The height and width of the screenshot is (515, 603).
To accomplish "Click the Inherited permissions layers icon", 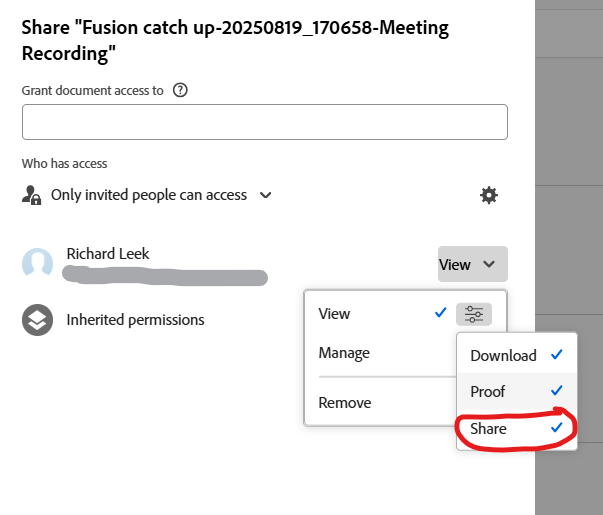I will click(x=38, y=320).
